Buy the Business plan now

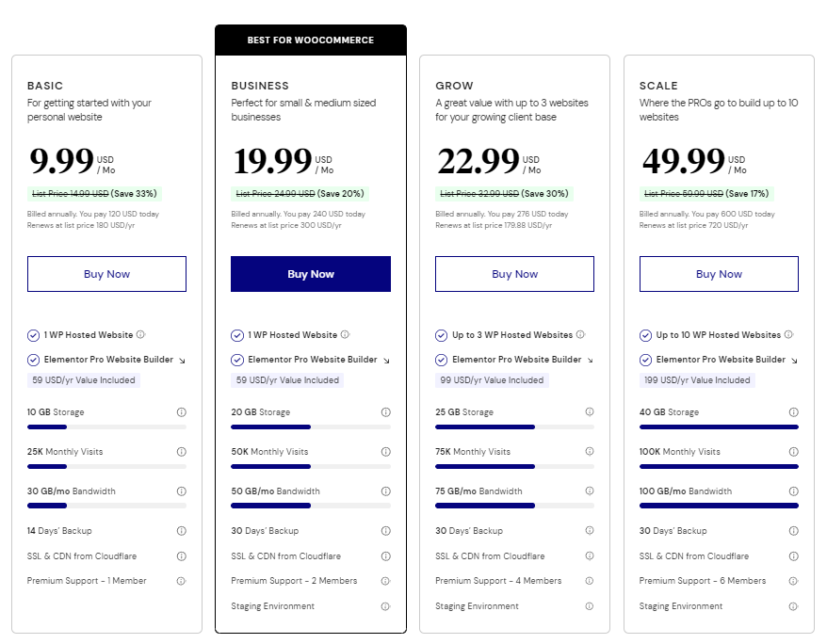pos(311,274)
